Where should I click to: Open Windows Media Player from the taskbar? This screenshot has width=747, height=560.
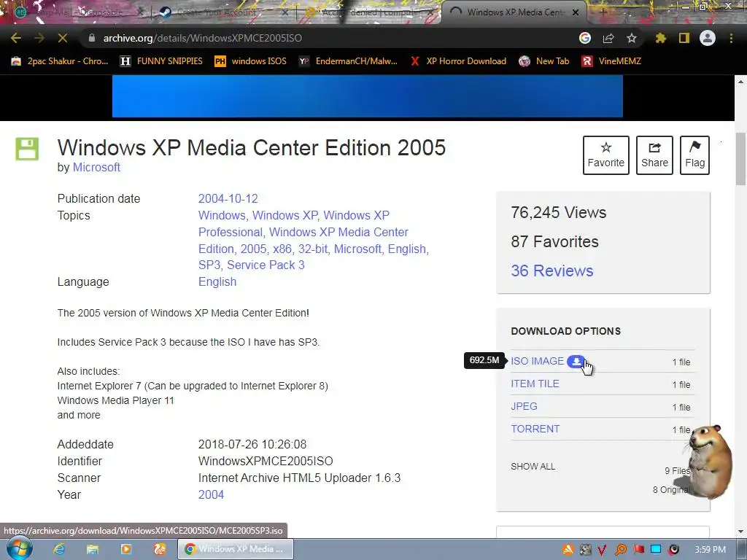tap(125, 549)
